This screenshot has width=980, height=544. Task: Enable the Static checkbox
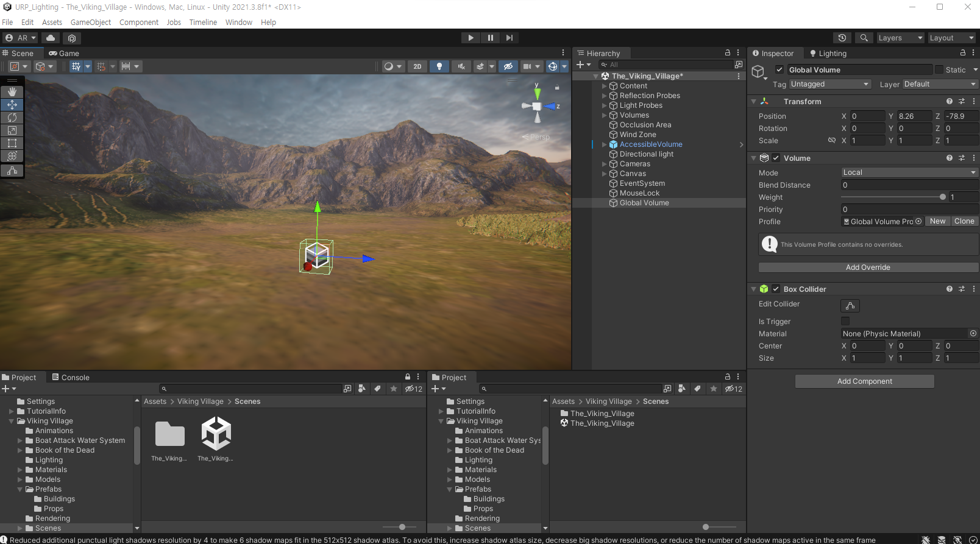[939, 69]
